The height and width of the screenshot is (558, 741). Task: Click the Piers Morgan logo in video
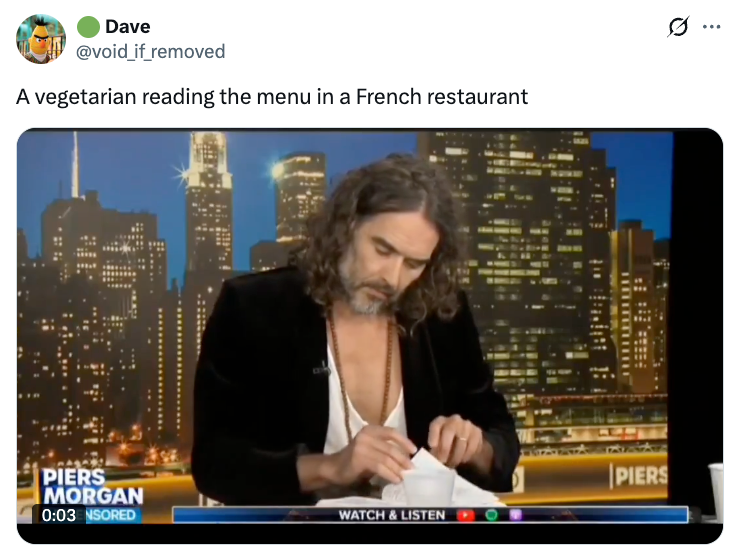point(92,487)
